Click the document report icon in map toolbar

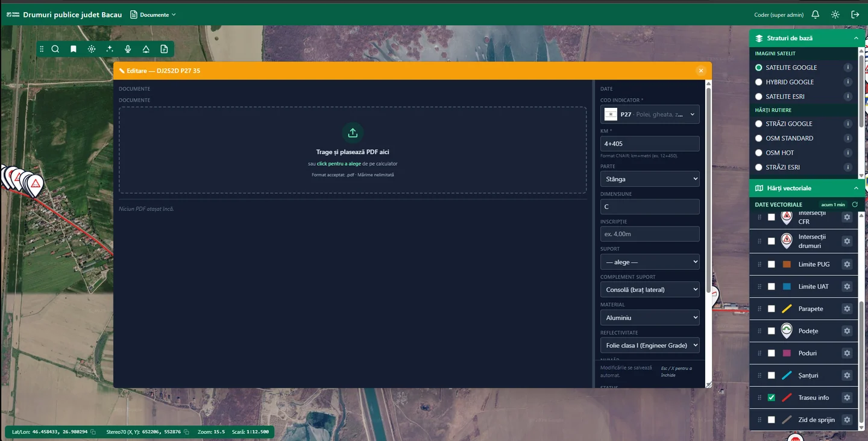pyautogui.click(x=164, y=49)
